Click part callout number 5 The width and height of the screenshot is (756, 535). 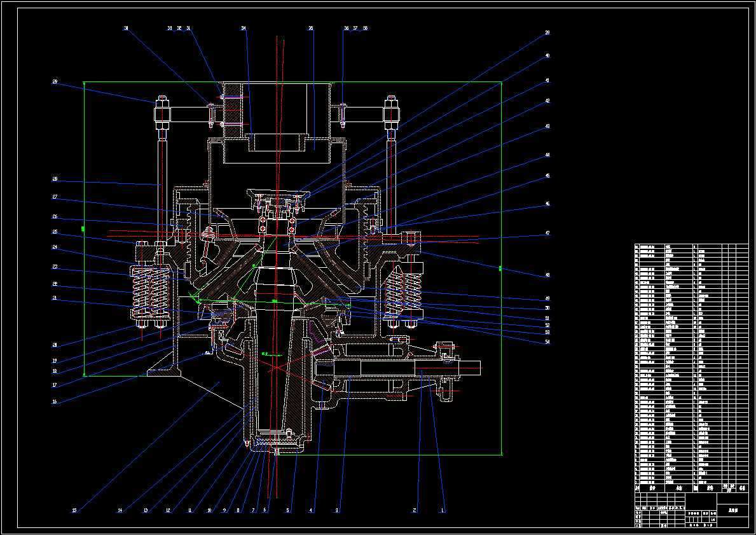tap(288, 510)
